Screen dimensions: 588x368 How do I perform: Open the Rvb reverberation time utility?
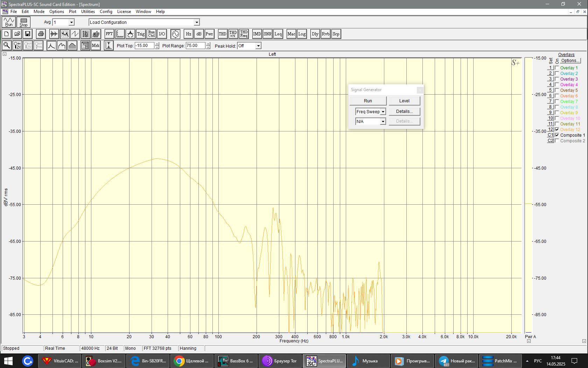coord(325,34)
